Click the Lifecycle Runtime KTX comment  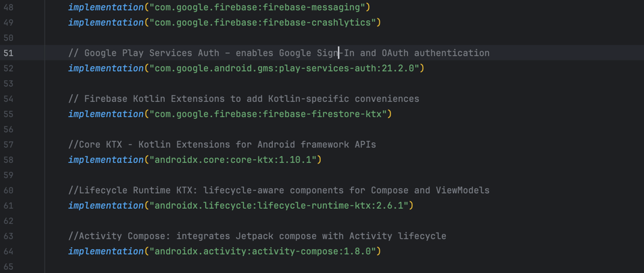(x=279, y=191)
